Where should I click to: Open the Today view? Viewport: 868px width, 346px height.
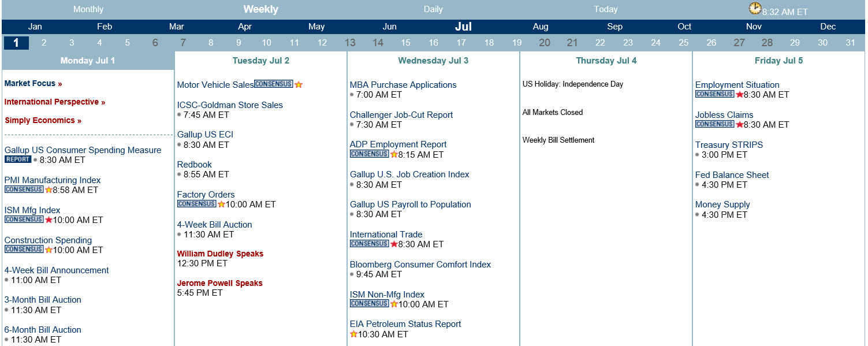[x=606, y=9]
